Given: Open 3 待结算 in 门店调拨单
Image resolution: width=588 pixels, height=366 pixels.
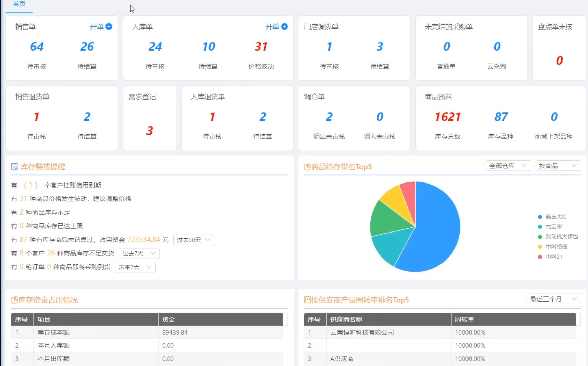Looking at the screenshot, I should (380, 47).
